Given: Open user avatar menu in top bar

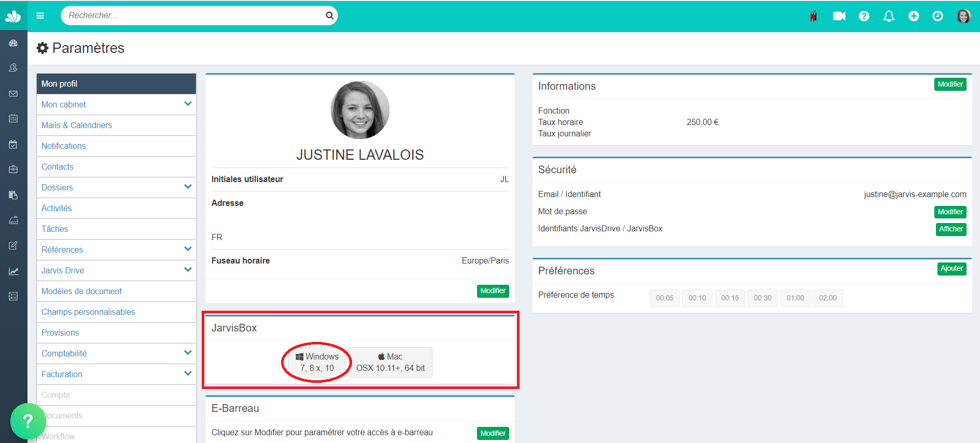Looking at the screenshot, I should pyautogui.click(x=964, y=16).
